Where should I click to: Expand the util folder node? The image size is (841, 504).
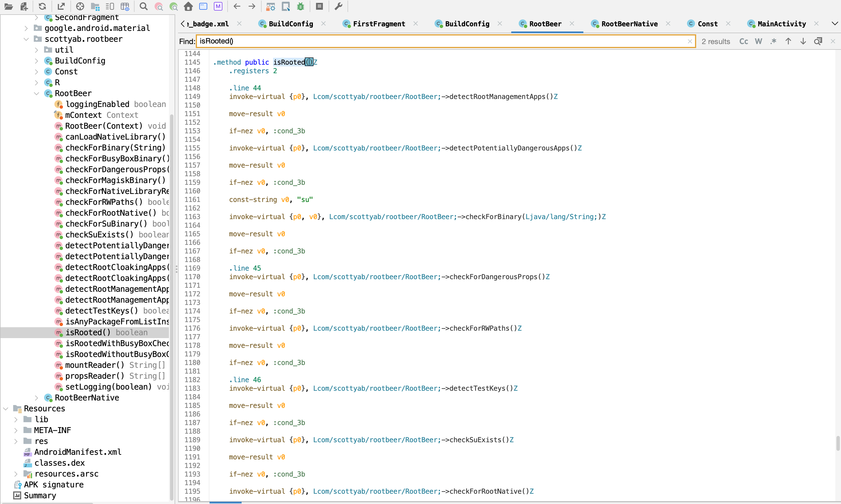point(36,50)
